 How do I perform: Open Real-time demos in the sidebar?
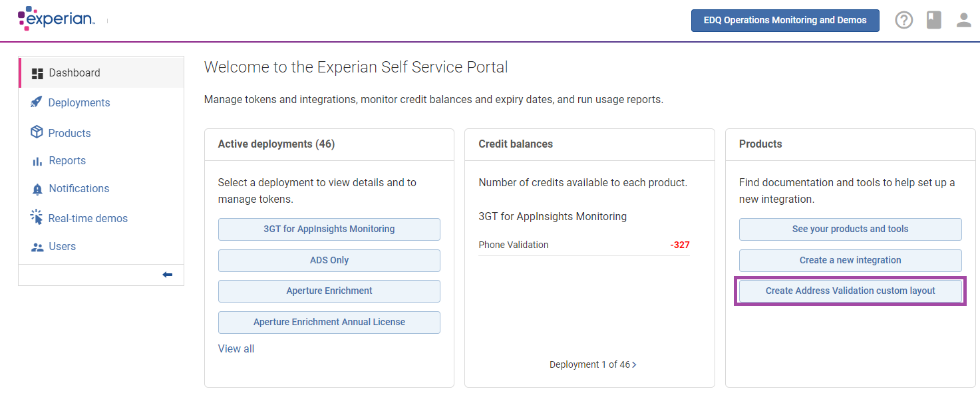coord(88,218)
